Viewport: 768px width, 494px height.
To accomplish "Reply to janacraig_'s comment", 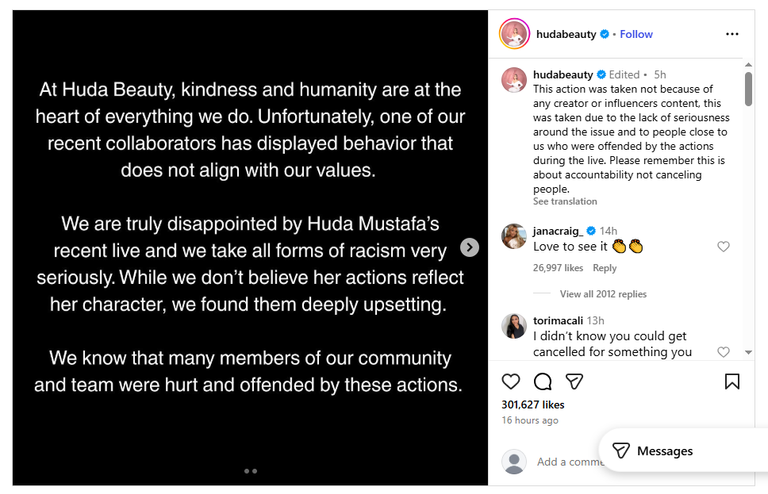I will (x=604, y=268).
